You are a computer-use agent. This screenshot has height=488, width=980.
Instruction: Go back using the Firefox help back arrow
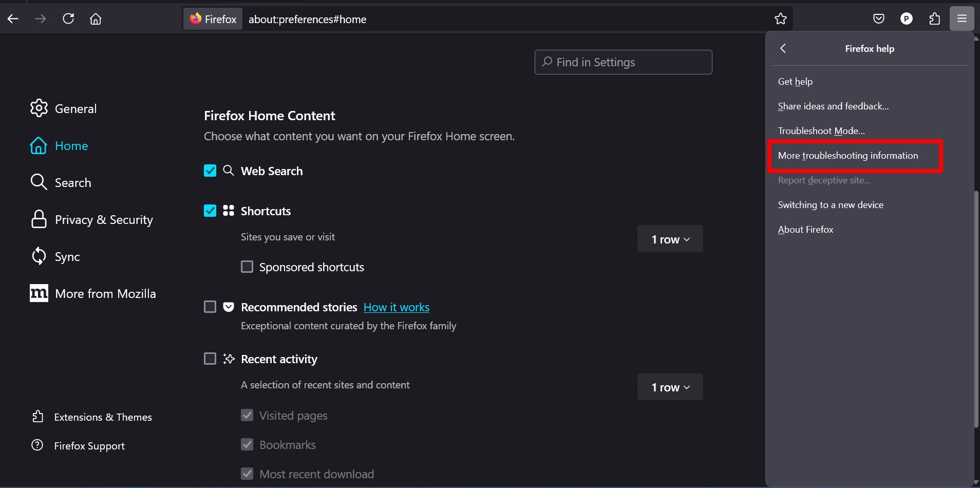(783, 48)
